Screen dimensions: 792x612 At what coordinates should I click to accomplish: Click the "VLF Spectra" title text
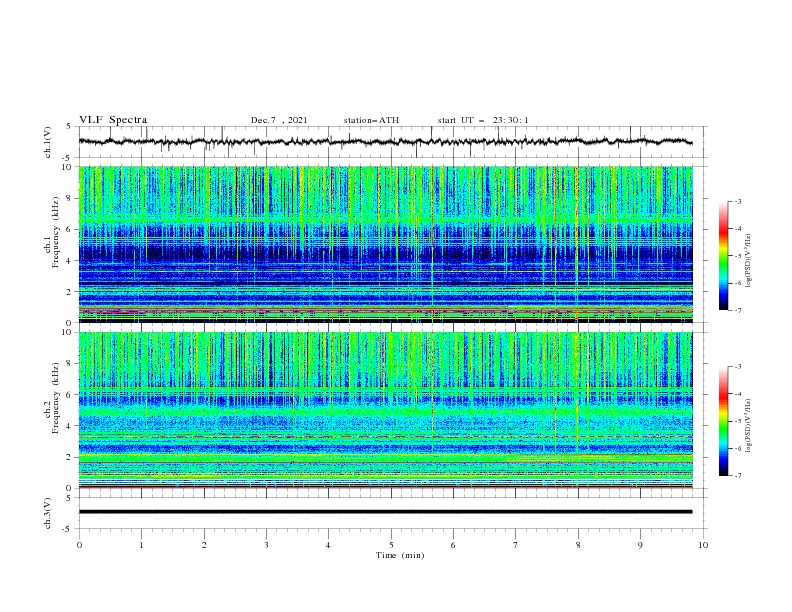[113, 120]
